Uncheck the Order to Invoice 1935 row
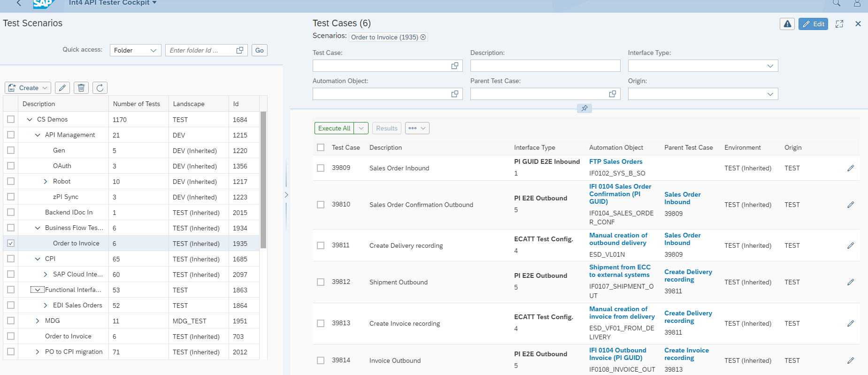 click(11, 243)
